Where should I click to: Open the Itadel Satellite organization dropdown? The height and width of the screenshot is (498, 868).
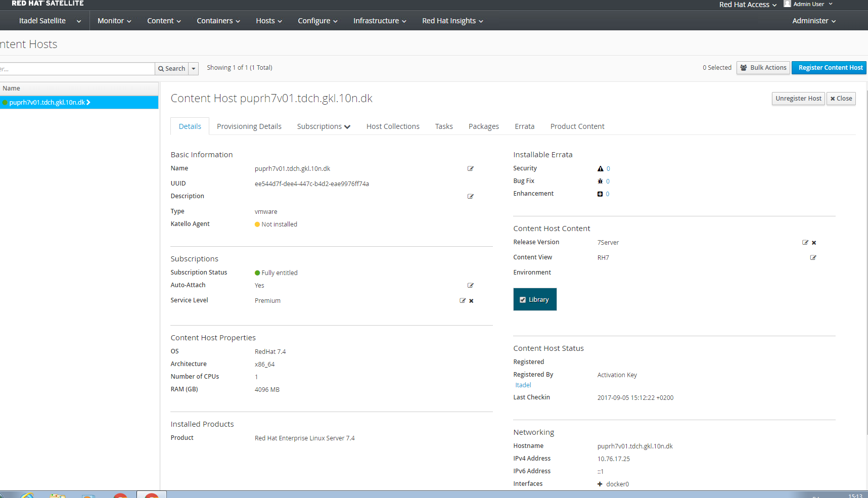(50, 21)
